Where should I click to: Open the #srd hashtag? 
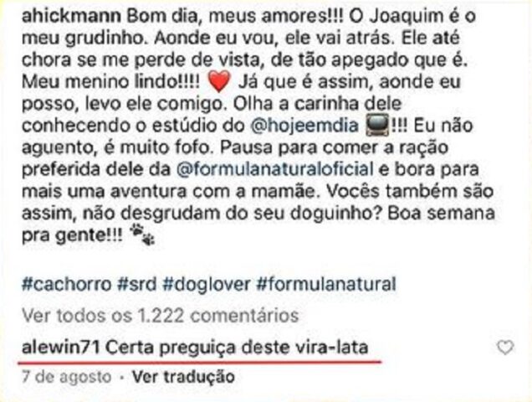click(136, 284)
